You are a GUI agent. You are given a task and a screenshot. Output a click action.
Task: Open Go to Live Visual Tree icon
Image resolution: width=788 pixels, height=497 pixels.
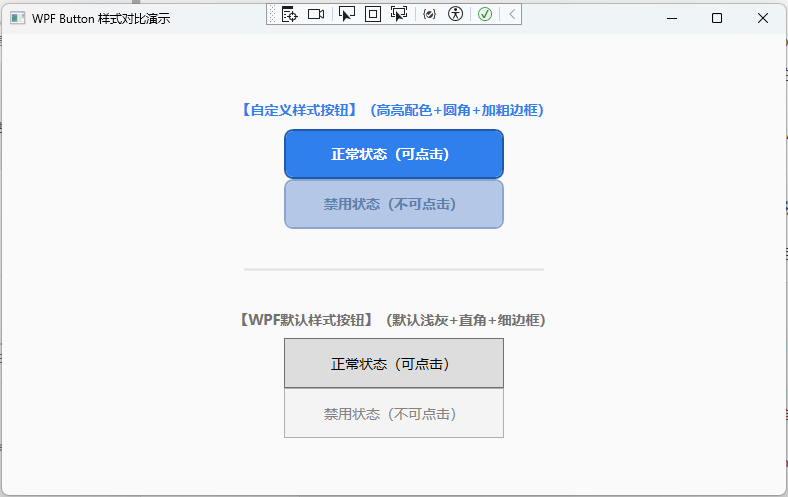click(x=289, y=14)
